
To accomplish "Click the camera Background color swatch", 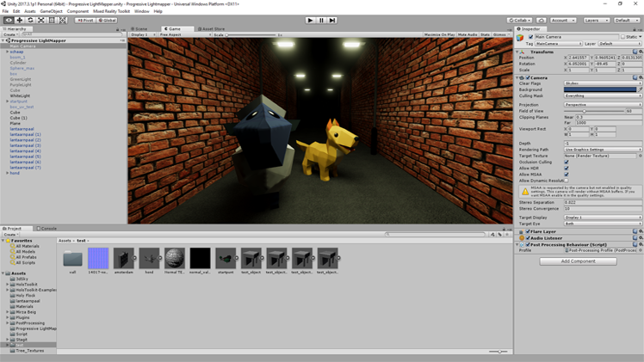I will coord(600,89).
